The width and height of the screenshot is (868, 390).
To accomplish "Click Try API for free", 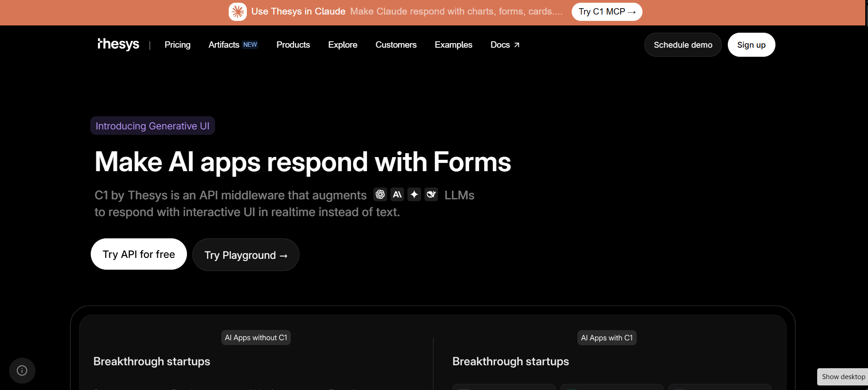I will coord(139,254).
